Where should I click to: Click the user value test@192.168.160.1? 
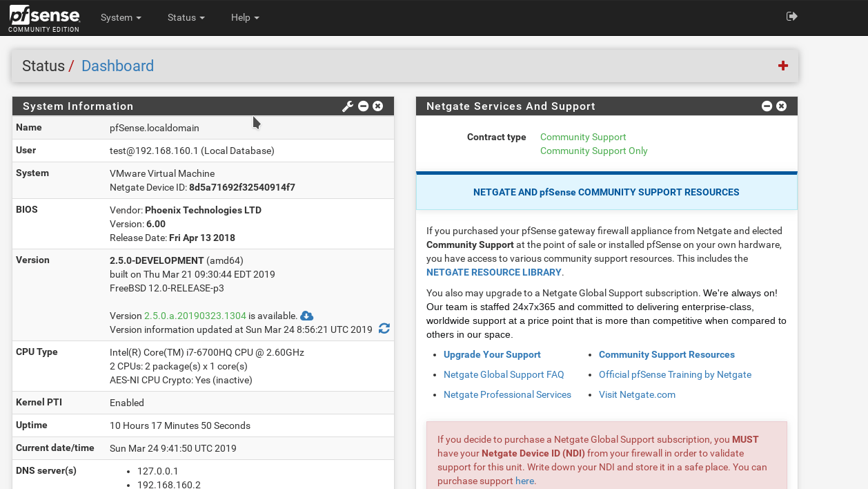pyautogui.click(x=154, y=151)
